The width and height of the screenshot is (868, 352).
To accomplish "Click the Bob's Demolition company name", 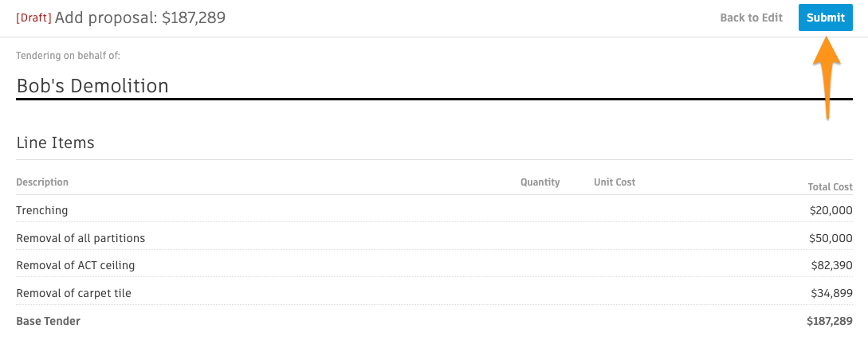I will [92, 86].
